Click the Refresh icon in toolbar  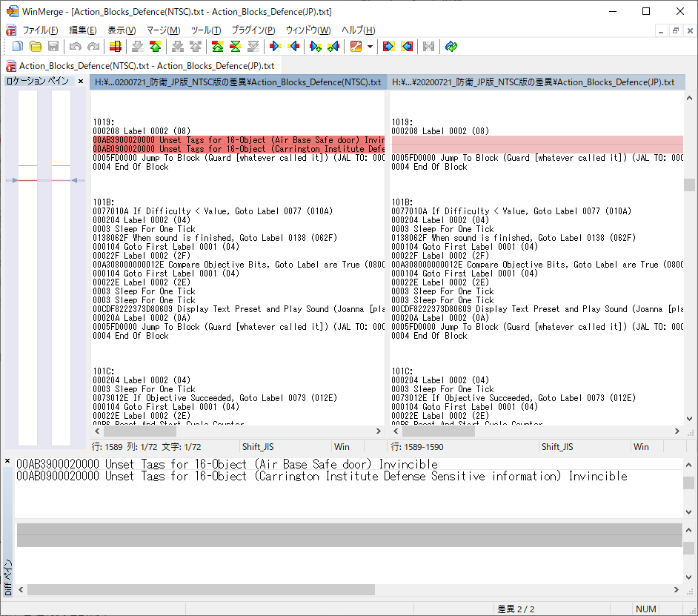click(451, 47)
